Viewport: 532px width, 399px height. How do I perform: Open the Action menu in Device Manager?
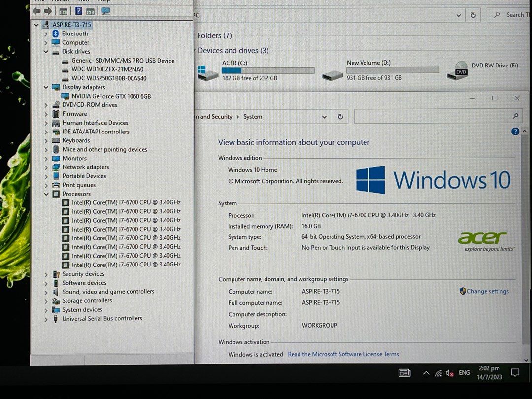57,1
